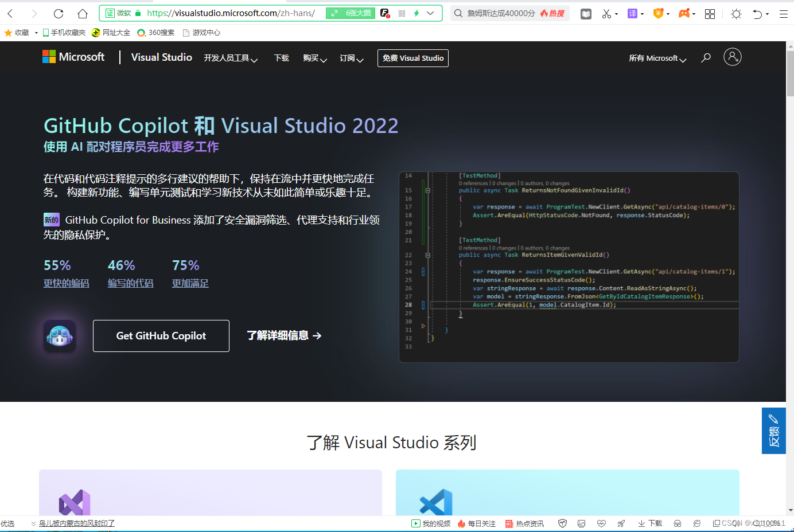
Task: Click the undo closed tab icon
Action: 757,14
